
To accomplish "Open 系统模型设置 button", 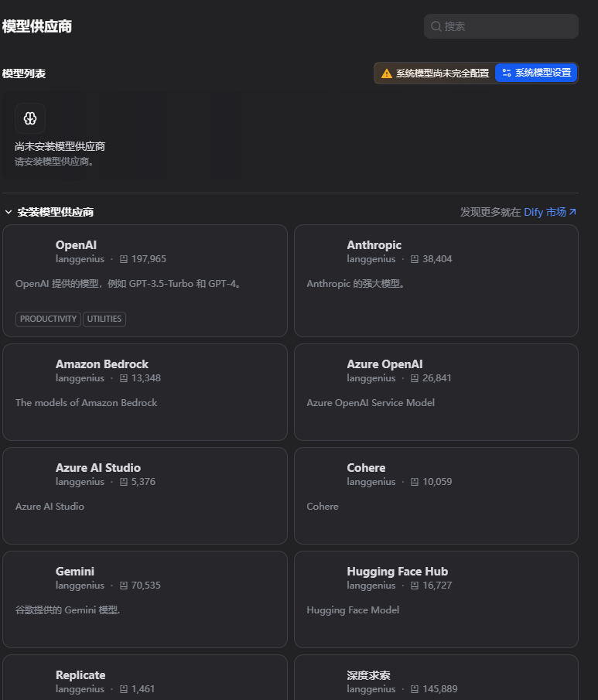I will 536,73.
